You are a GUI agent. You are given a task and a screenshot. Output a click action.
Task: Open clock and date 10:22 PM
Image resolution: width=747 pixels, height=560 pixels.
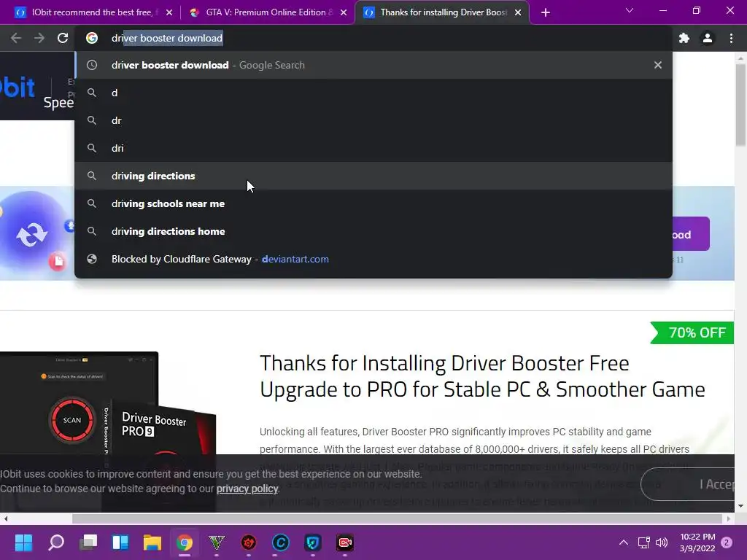697,542
